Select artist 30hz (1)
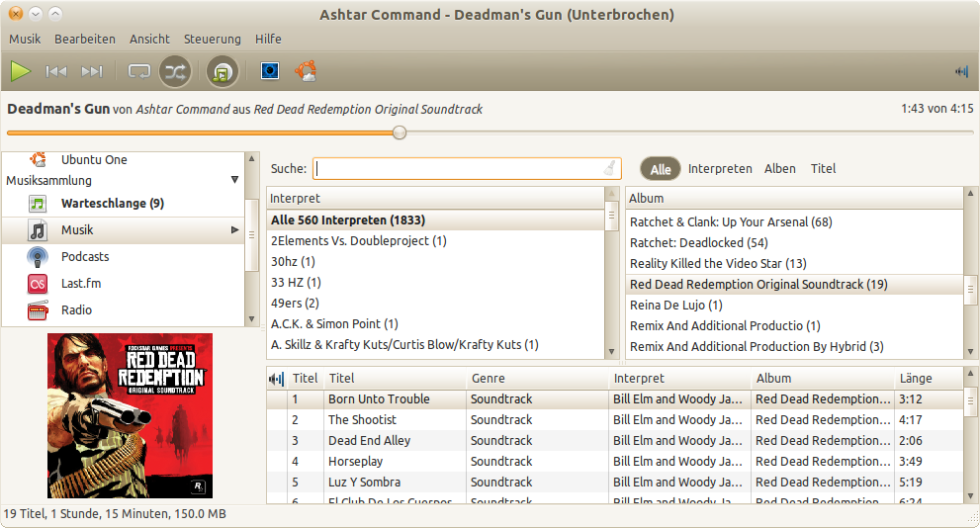Screen dimensions: 980x528 click(435, 261)
